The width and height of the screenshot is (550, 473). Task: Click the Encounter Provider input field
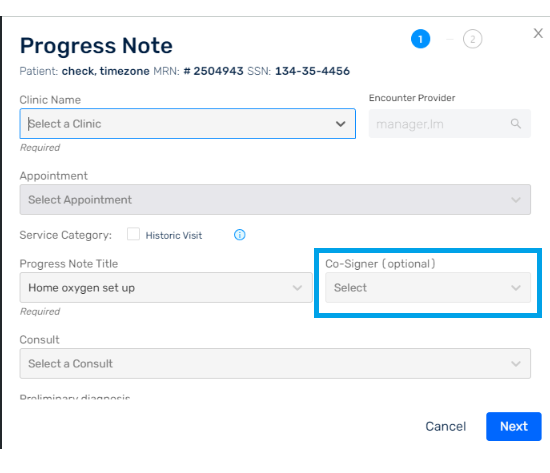pyautogui.click(x=450, y=124)
